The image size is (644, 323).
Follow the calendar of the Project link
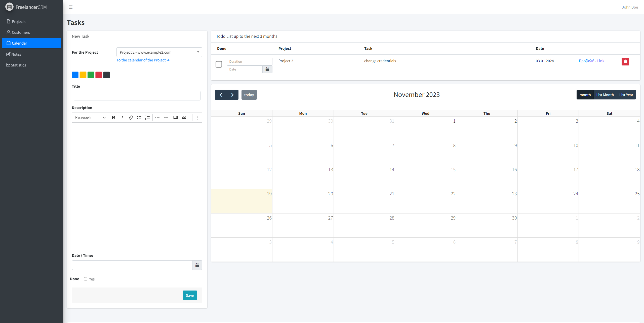pyautogui.click(x=143, y=60)
